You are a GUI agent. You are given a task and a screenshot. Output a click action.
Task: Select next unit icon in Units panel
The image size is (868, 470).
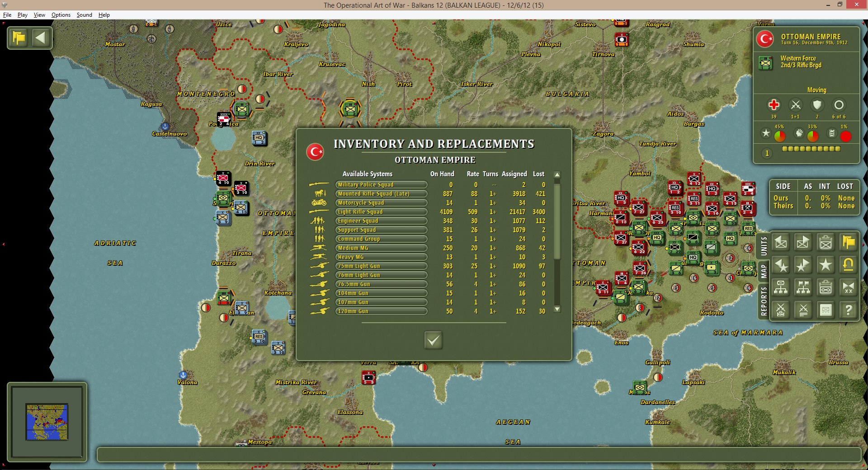click(x=803, y=243)
